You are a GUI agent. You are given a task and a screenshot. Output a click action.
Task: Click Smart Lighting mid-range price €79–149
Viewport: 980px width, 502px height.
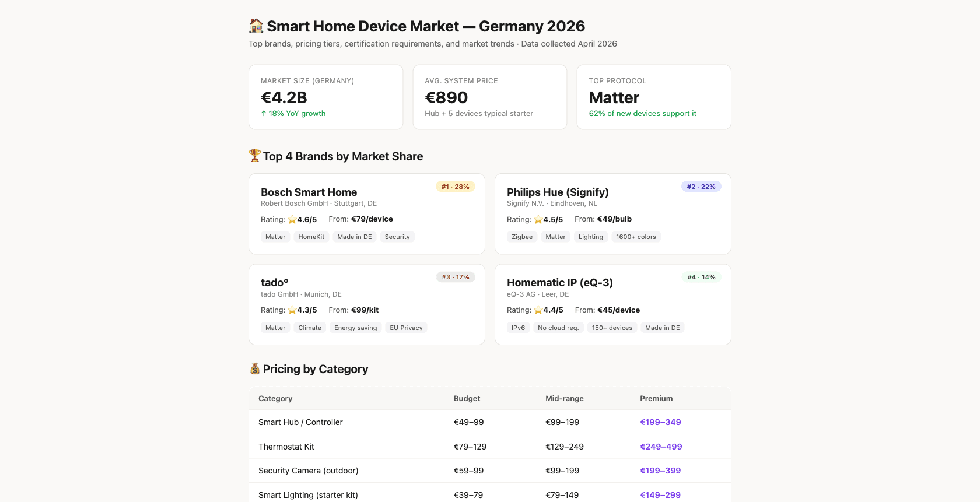pos(562,495)
